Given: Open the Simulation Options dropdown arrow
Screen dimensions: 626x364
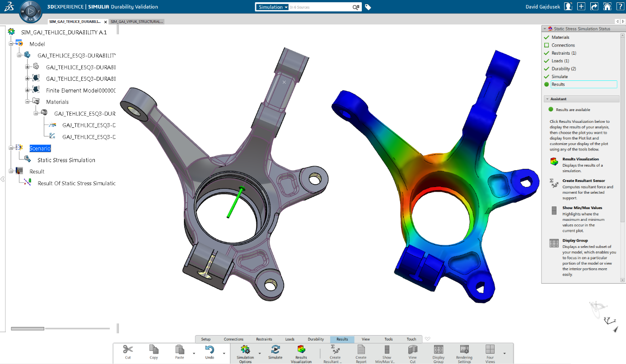Looking at the screenshot, I should point(260,353).
